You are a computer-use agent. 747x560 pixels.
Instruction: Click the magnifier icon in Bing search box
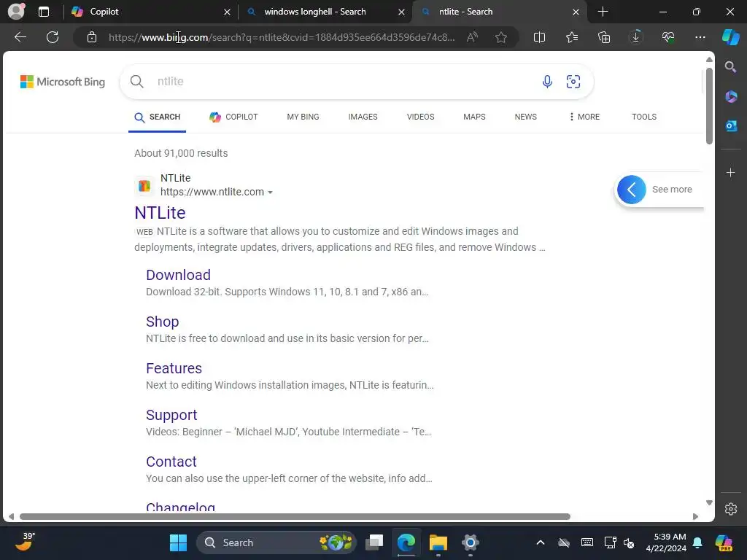pos(136,82)
